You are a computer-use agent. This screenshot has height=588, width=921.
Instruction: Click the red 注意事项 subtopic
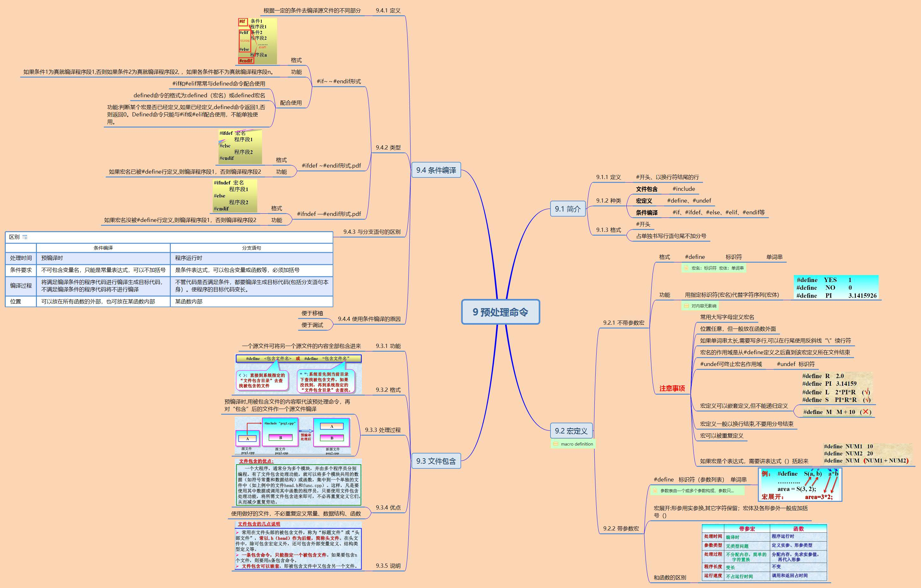click(x=672, y=388)
